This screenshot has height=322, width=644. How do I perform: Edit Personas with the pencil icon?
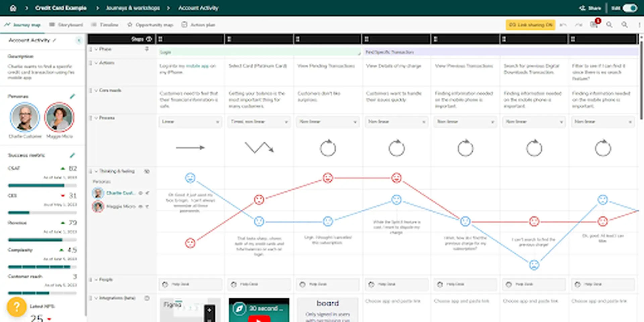tap(72, 96)
